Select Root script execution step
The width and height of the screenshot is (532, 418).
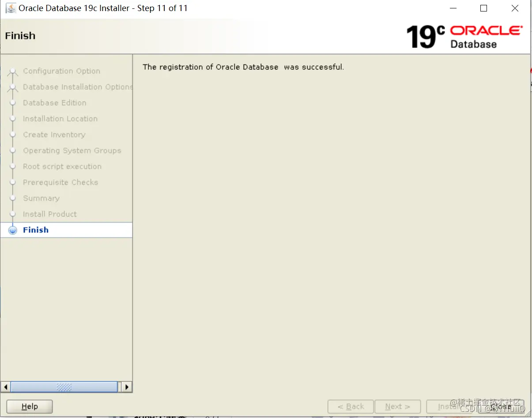pyautogui.click(x=62, y=167)
